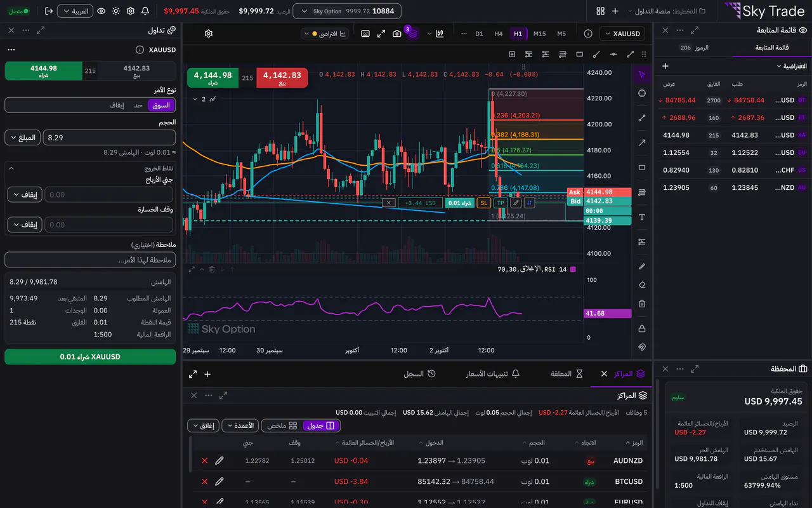Switch positions view to ملخص summary
The height and width of the screenshot is (508, 812).
pos(282,425)
